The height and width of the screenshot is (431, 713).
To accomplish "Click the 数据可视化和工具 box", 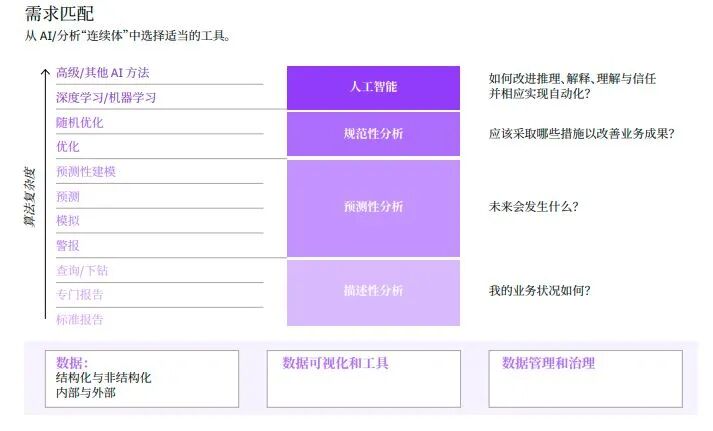I will (364, 378).
